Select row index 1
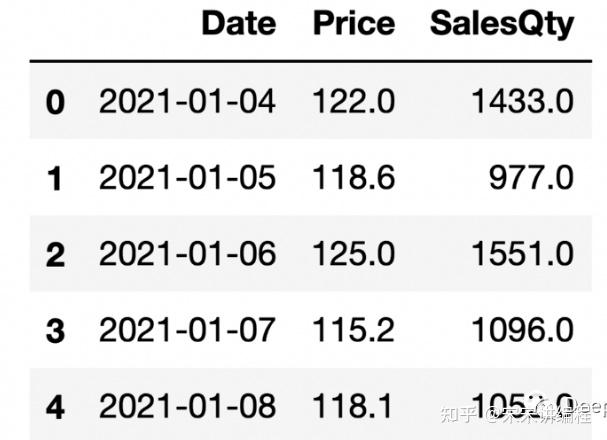The height and width of the screenshot is (440, 607). [x=55, y=178]
